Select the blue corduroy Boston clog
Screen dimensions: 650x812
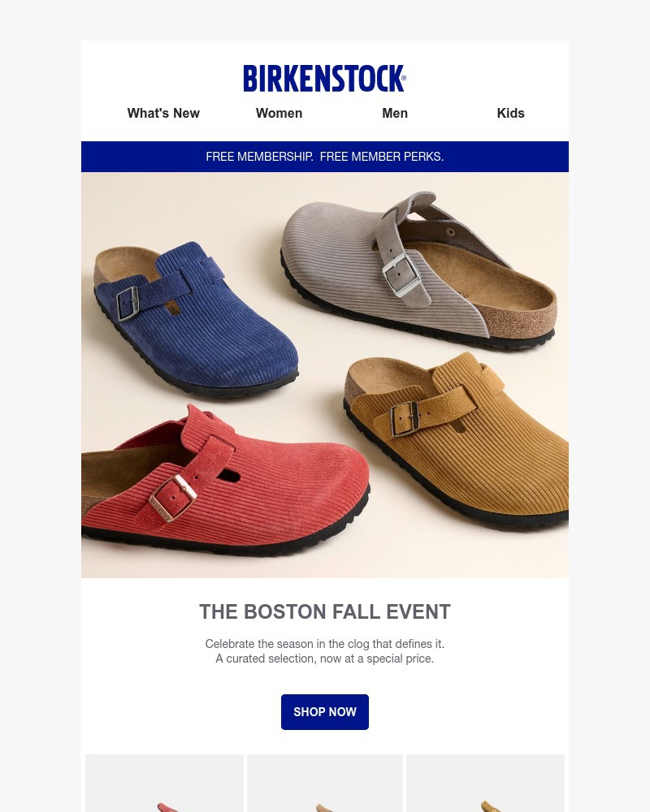pos(194,318)
